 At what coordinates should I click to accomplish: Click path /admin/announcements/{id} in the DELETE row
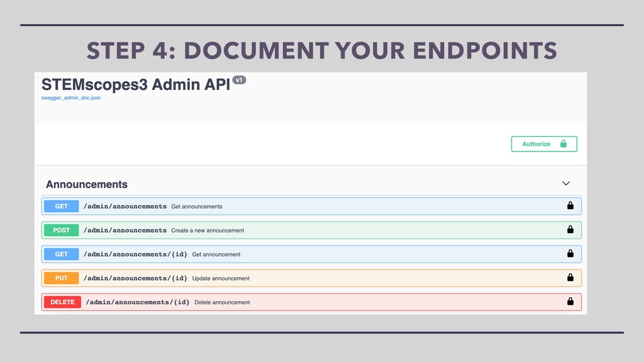(x=138, y=302)
